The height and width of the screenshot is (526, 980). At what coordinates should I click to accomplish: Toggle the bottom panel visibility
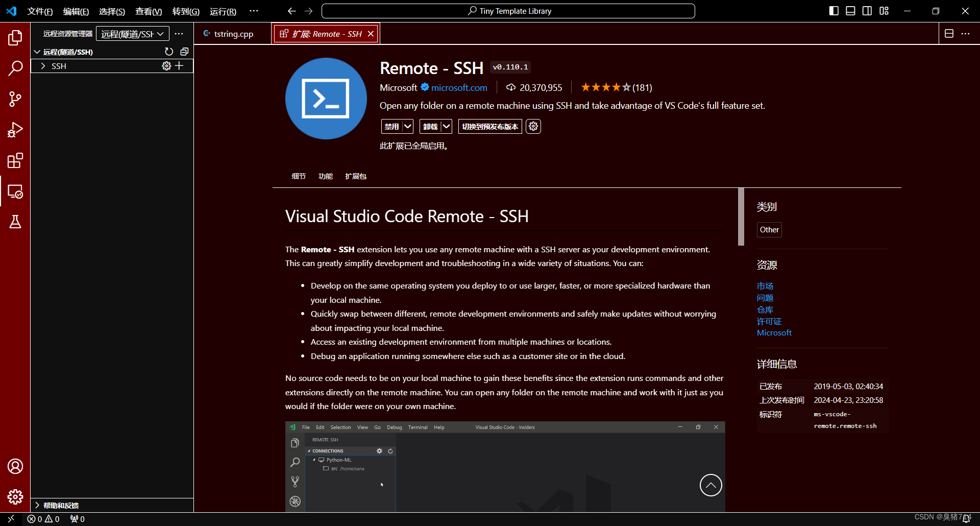[x=850, y=10]
